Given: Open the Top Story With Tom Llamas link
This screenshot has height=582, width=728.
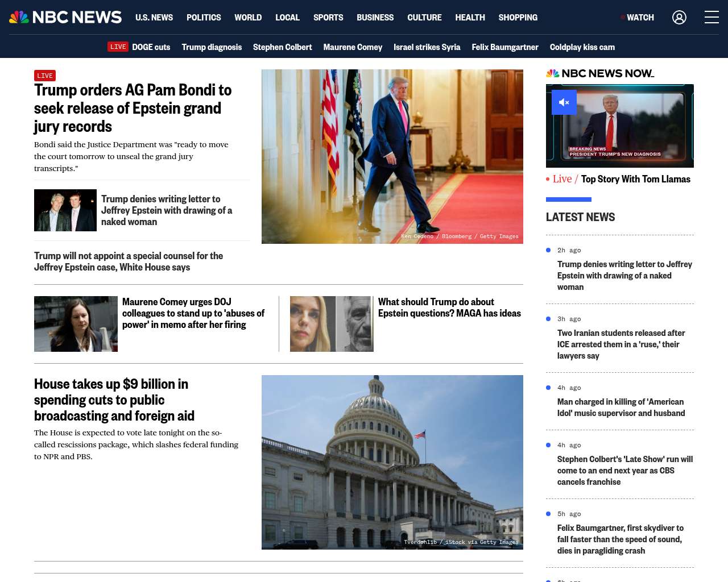Looking at the screenshot, I should point(635,179).
